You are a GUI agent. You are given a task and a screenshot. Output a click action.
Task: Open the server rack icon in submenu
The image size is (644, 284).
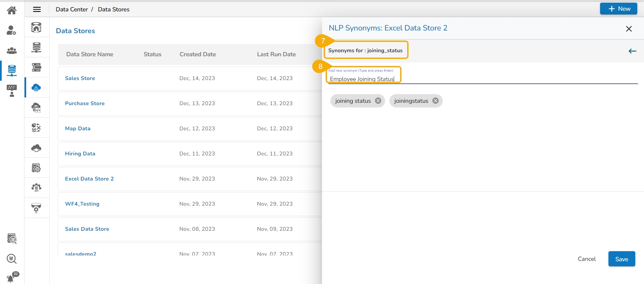pos(36,67)
